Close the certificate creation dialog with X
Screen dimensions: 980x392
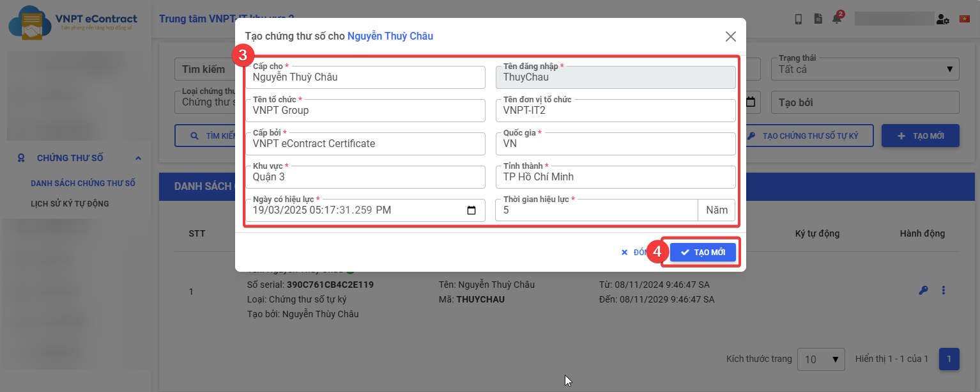click(731, 36)
